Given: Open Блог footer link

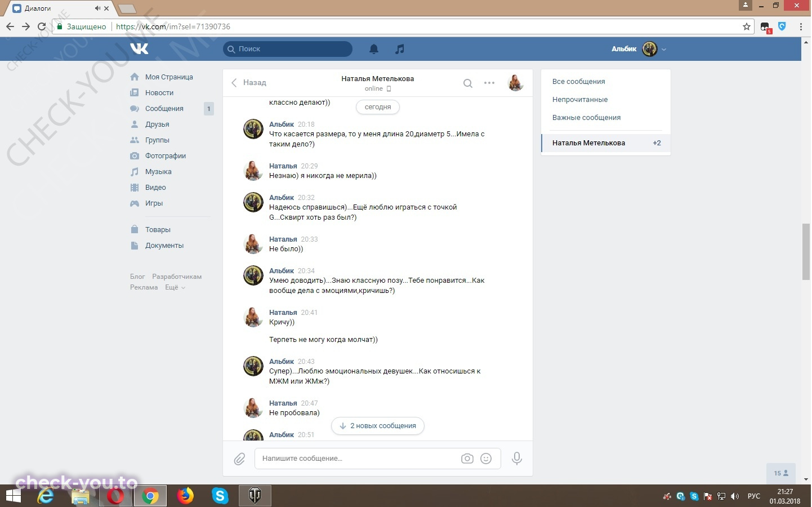Looking at the screenshot, I should coord(137,277).
